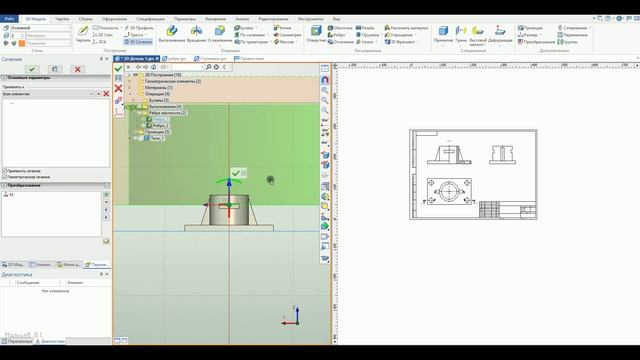Click the magnet snap icon
640x360 pixels.
click(325, 80)
